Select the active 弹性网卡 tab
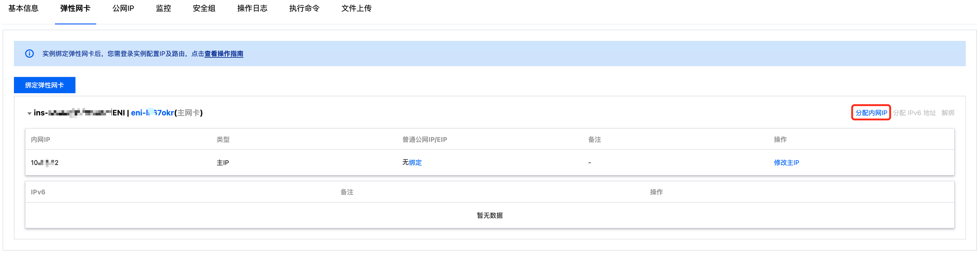 point(75,8)
